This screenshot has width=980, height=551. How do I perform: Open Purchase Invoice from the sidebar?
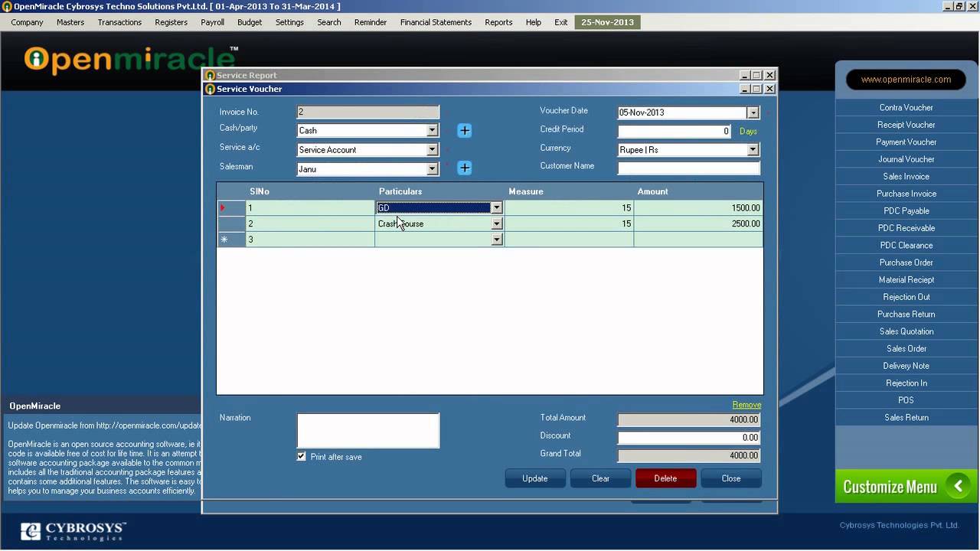click(x=906, y=194)
